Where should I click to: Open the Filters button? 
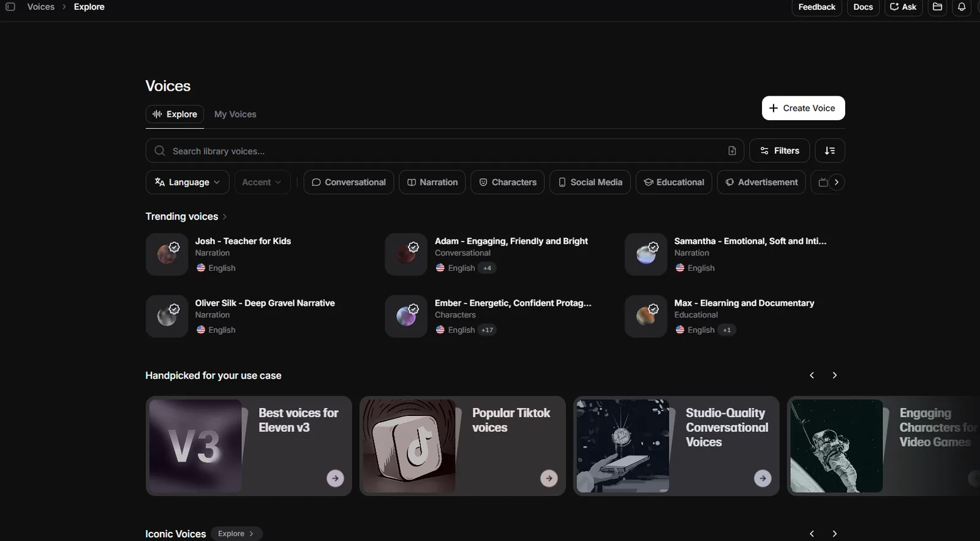779,151
